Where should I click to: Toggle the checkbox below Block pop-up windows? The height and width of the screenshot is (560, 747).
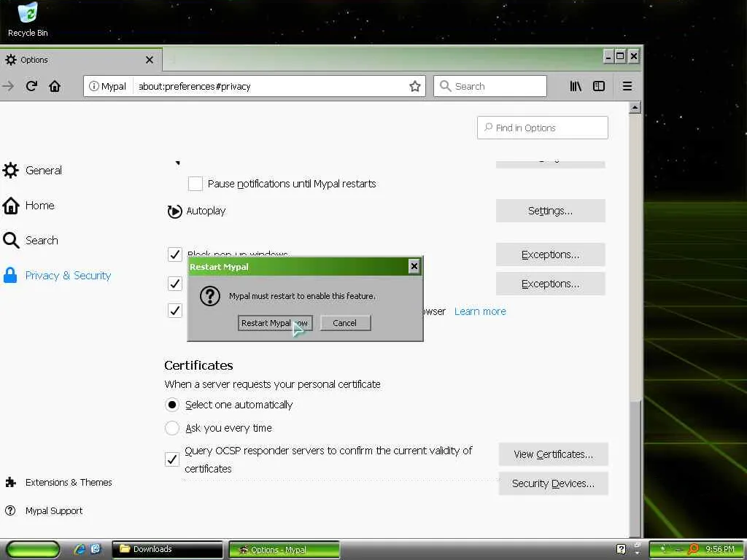tap(175, 284)
